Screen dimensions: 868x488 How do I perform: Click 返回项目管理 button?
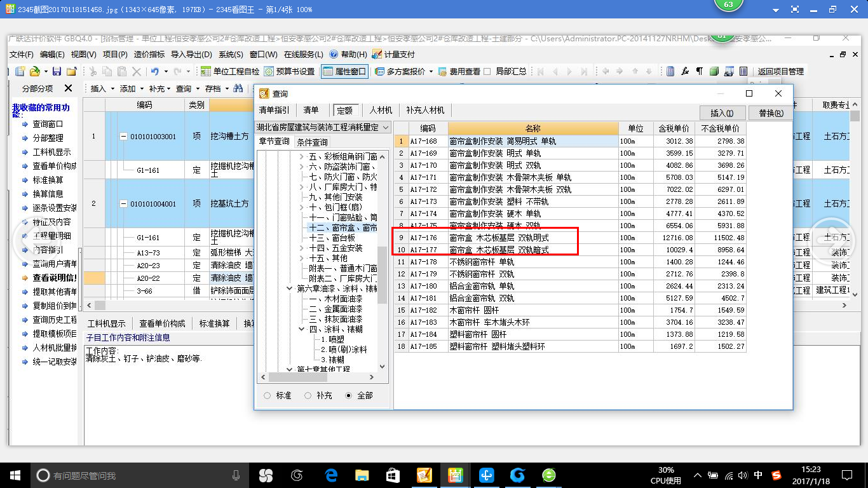click(x=781, y=71)
